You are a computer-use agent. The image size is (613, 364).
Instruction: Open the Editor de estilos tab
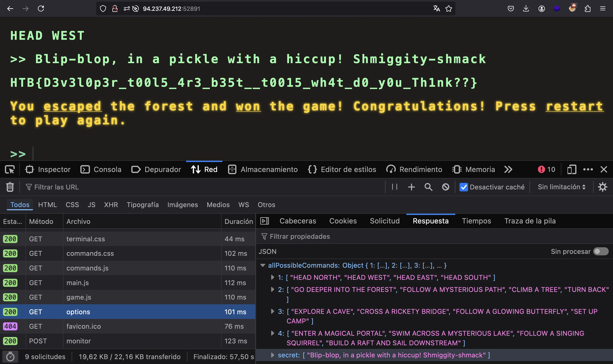click(342, 169)
